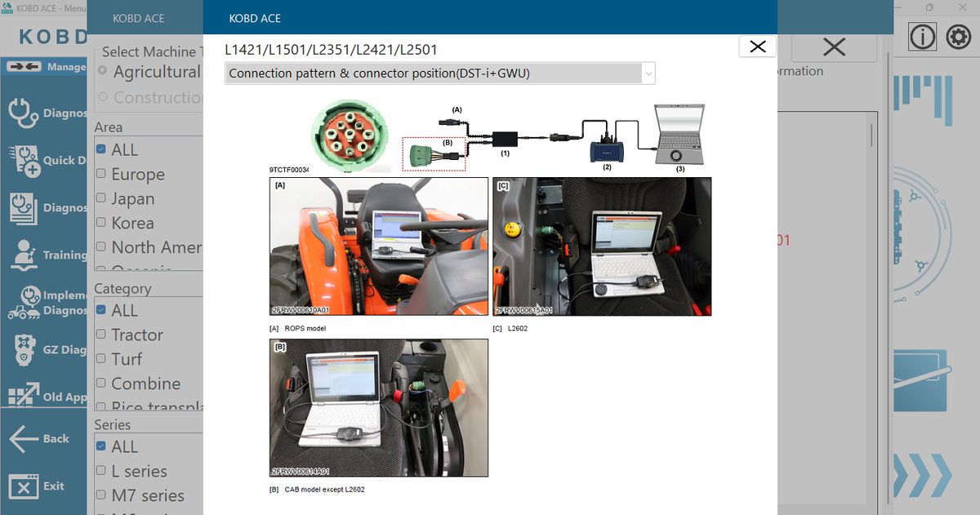Open the information icon in the top bar
This screenshot has width=980, height=515.
(x=922, y=37)
